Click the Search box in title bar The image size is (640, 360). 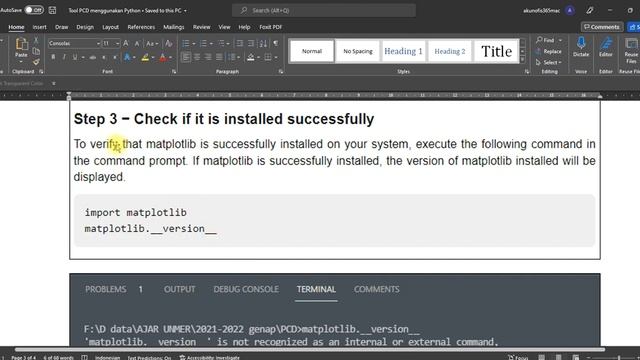324,10
